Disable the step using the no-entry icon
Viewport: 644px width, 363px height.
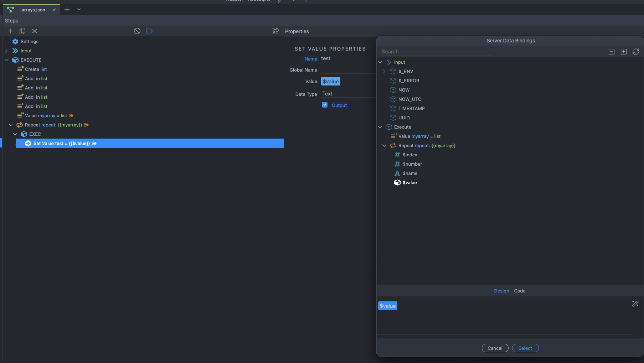coord(137,31)
